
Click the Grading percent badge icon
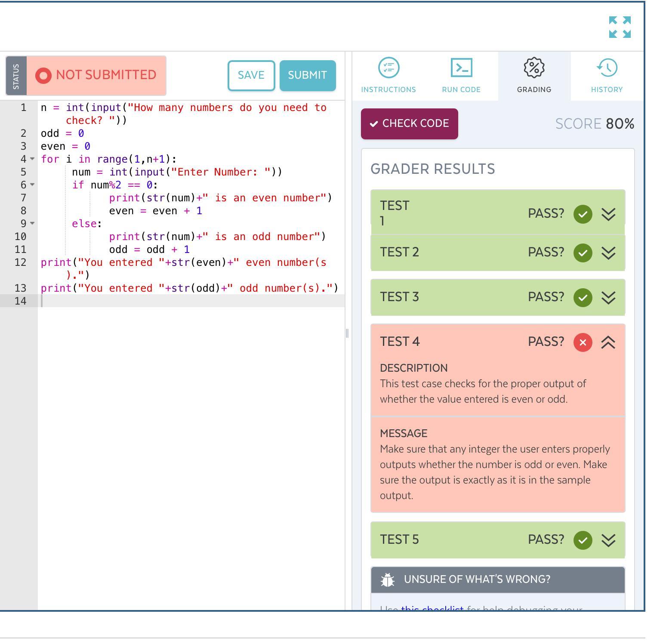point(534,68)
